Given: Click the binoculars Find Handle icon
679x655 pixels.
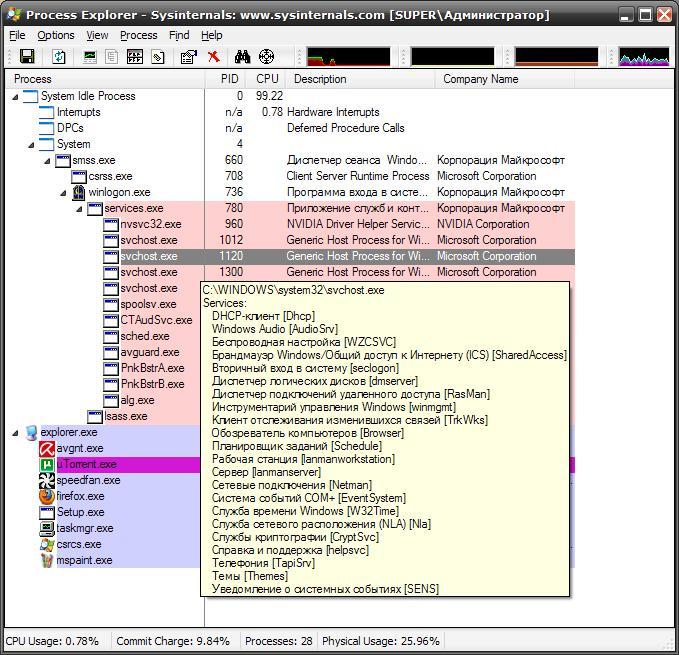Looking at the screenshot, I should pyautogui.click(x=242, y=56).
